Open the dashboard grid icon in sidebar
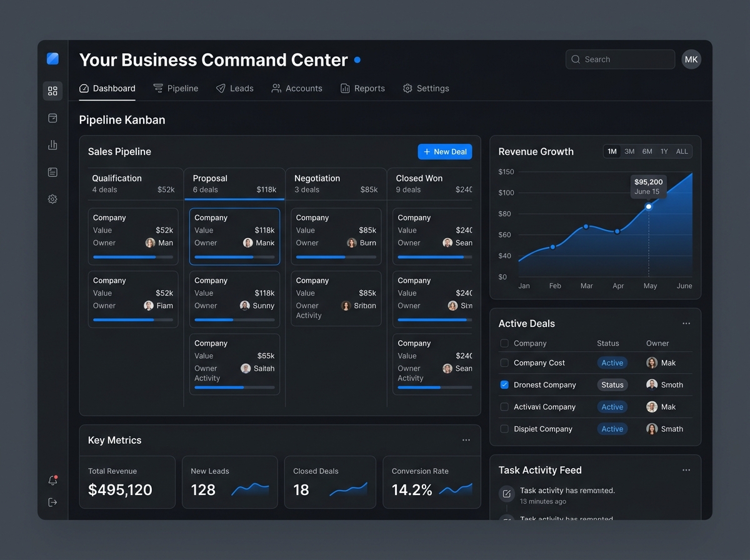Viewport: 750px width, 560px height. pyautogui.click(x=52, y=91)
